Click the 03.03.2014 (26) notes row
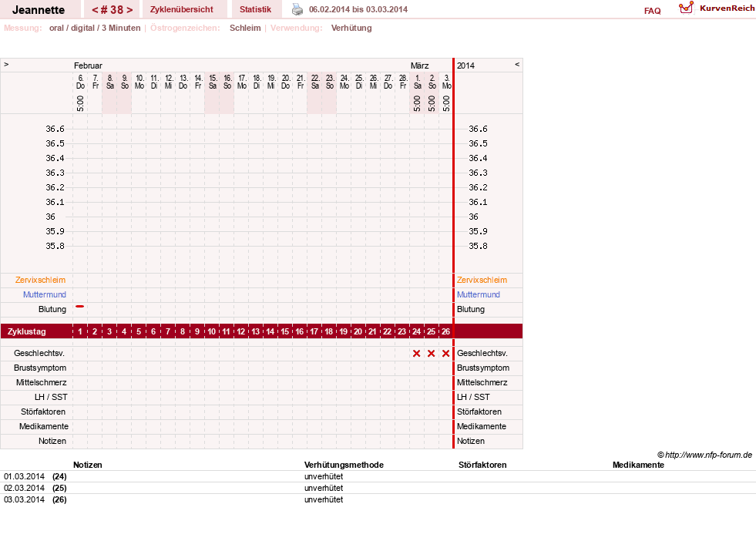 pos(378,499)
